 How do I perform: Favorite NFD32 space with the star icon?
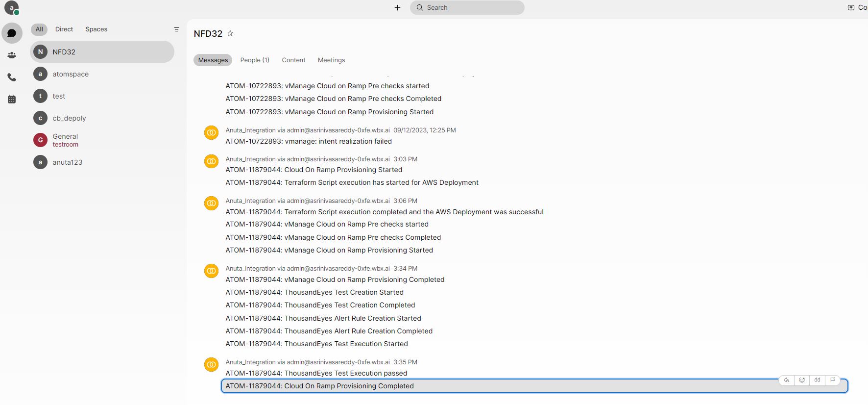coord(230,33)
